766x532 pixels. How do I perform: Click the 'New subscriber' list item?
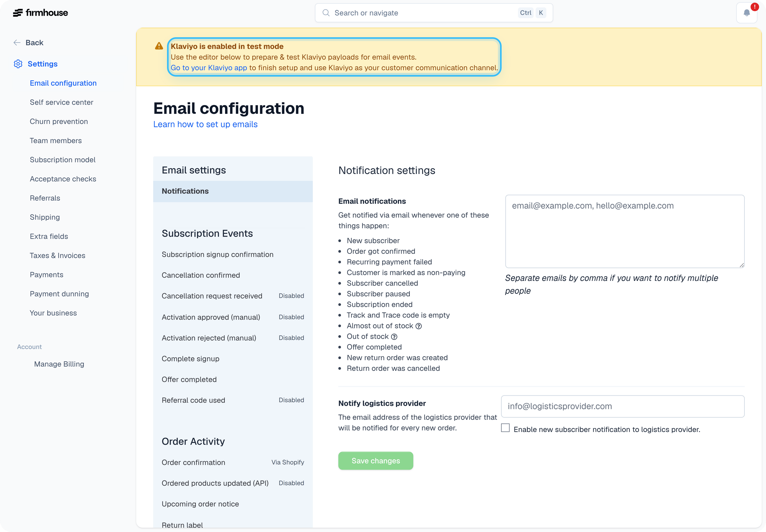pos(373,241)
